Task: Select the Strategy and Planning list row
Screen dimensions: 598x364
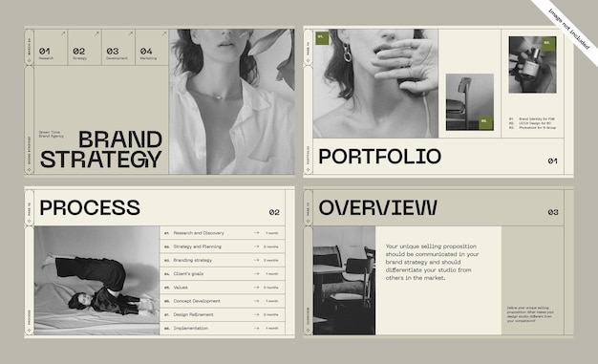Action: [x=223, y=246]
